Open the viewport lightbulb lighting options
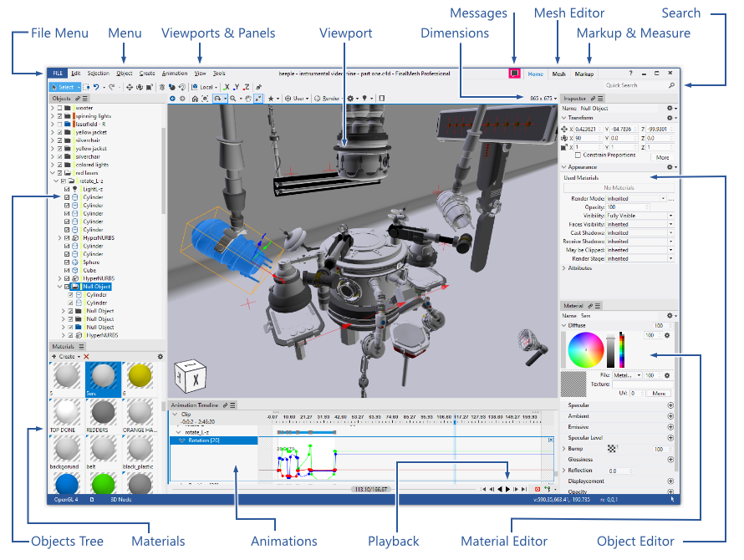Screen dimensions: 744x560 pyautogui.click(x=367, y=99)
